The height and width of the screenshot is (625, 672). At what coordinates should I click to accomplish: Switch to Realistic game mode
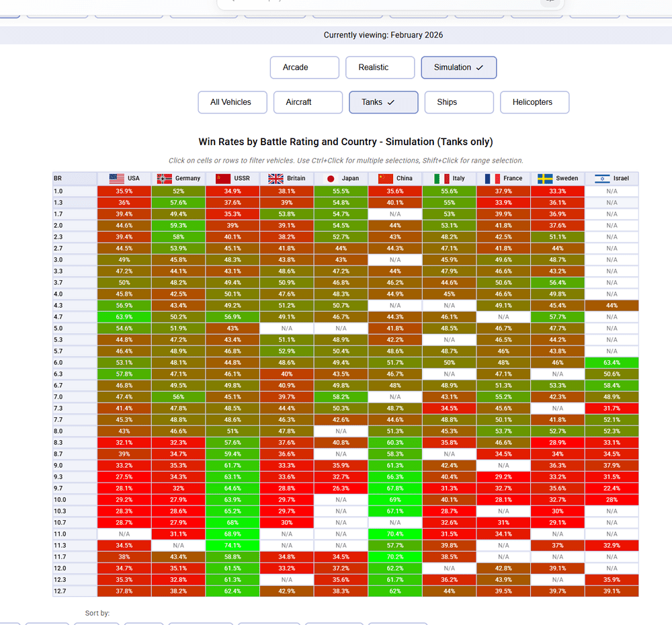tap(380, 67)
